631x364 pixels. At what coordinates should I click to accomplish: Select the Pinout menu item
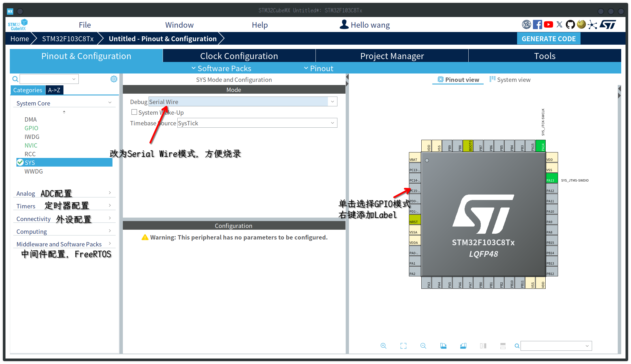(x=319, y=68)
